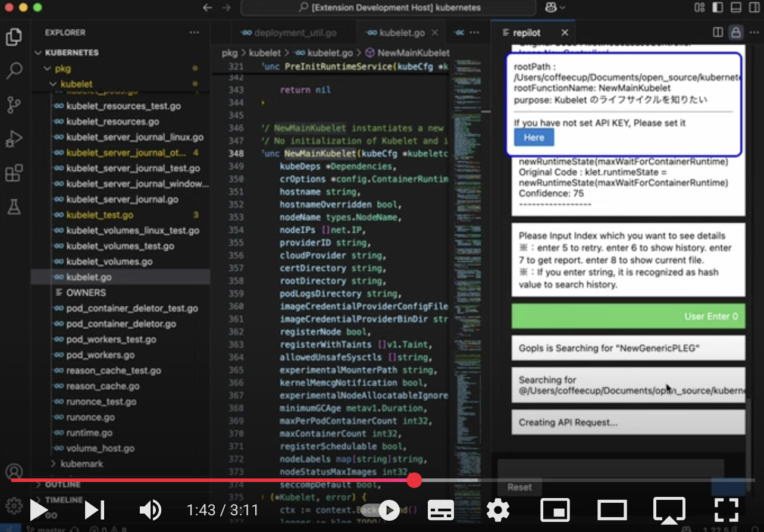Open Run and Debug view

coord(14,139)
